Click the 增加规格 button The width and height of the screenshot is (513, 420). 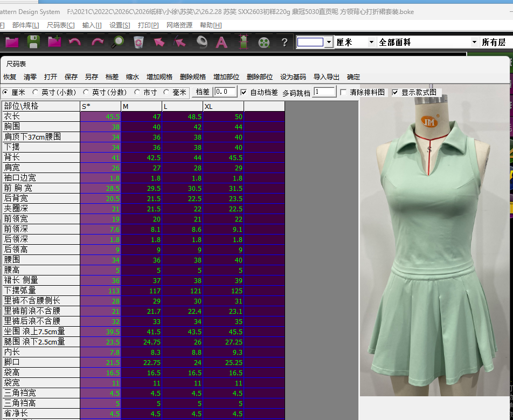click(x=160, y=77)
